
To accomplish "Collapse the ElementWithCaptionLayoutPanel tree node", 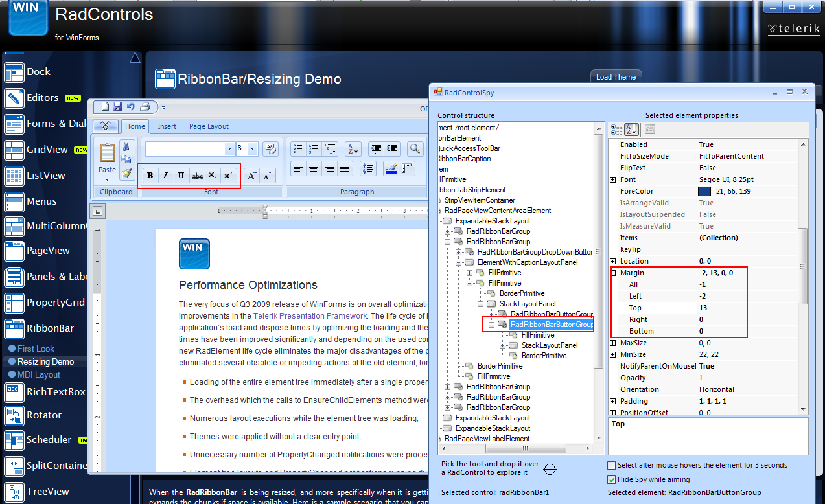I will coord(458,262).
